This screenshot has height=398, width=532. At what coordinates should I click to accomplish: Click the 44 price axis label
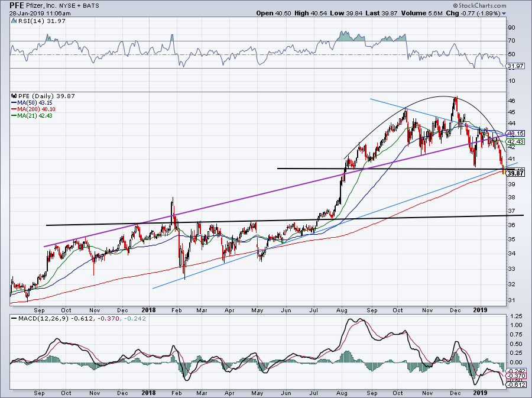(511, 124)
